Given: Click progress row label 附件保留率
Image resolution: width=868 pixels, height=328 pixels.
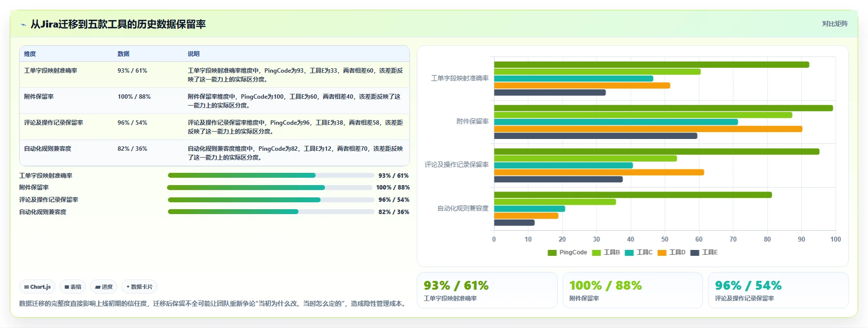Looking at the screenshot, I should [34, 188].
